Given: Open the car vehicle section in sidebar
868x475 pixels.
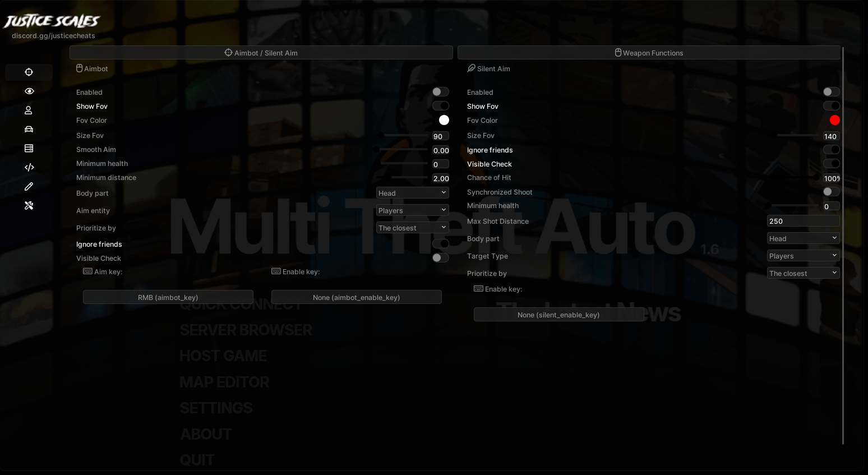Looking at the screenshot, I should tap(29, 130).
